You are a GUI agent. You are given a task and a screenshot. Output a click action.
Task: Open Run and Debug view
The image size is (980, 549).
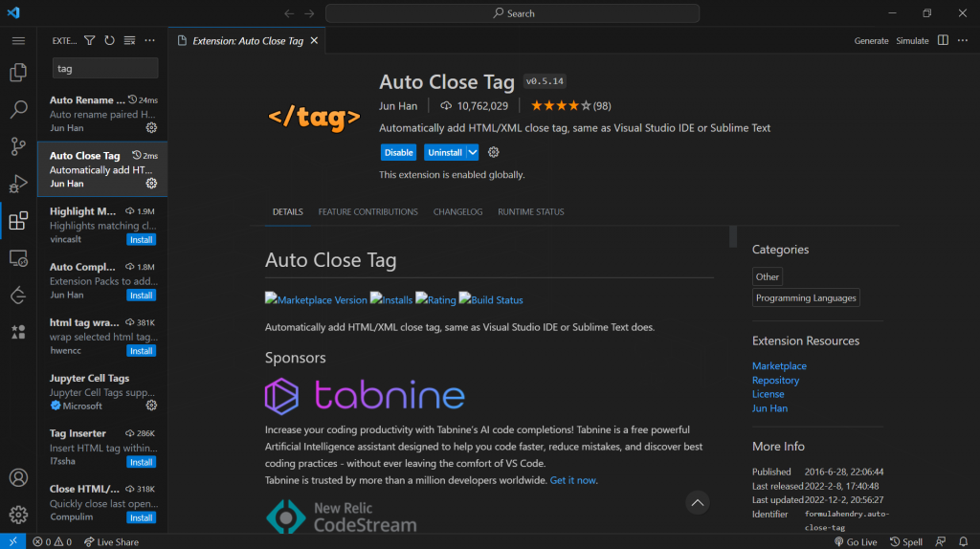pos(18,184)
